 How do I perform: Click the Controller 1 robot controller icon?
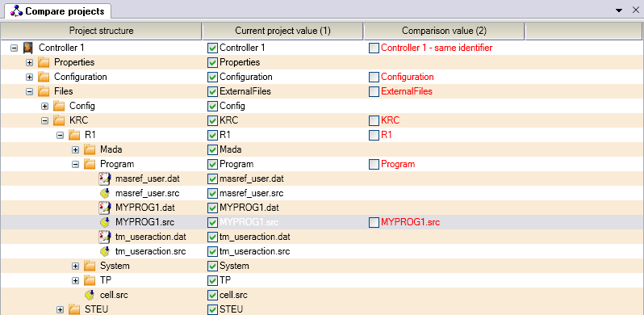point(28,48)
